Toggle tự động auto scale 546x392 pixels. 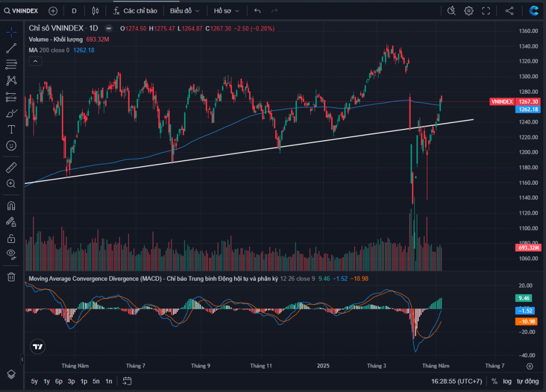527,381
